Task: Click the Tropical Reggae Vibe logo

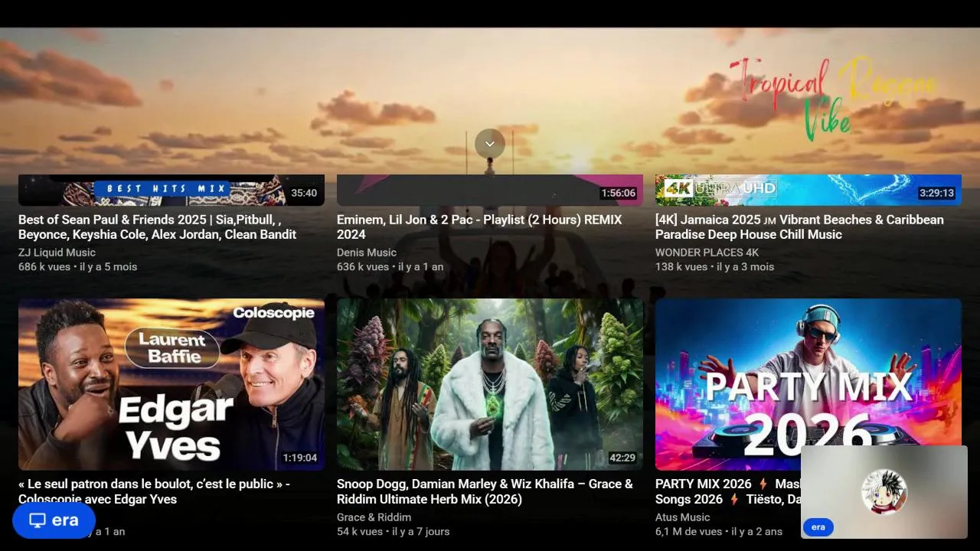Action: pyautogui.click(x=832, y=98)
